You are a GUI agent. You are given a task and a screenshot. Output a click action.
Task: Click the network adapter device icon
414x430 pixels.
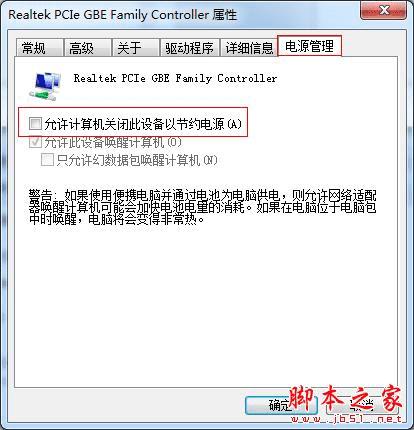[46, 86]
